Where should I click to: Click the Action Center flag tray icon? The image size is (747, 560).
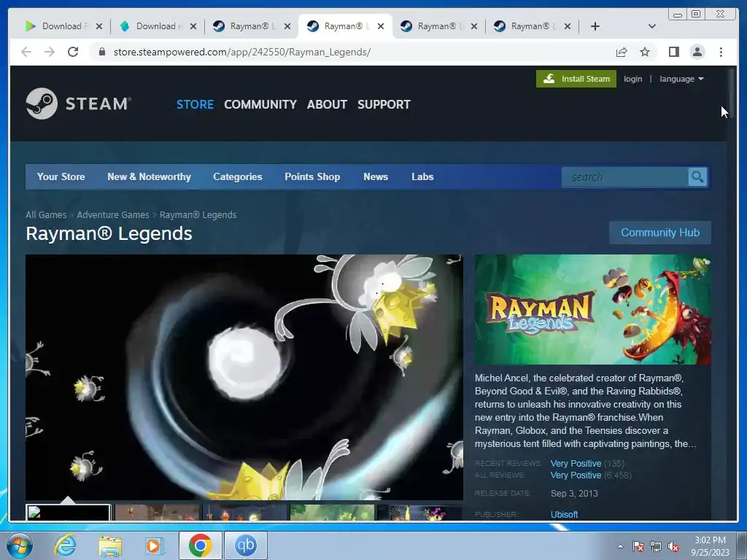(x=638, y=547)
